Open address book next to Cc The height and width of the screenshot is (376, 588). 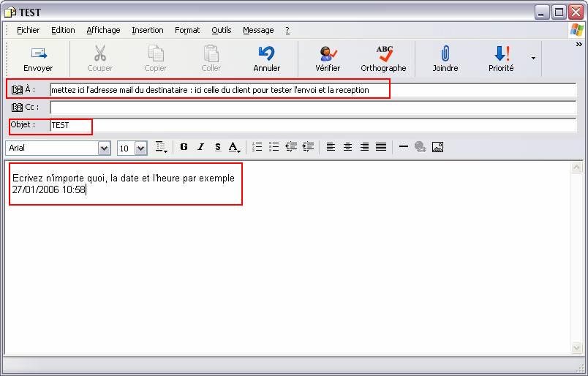pyautogui.click(x=17, y=108)
